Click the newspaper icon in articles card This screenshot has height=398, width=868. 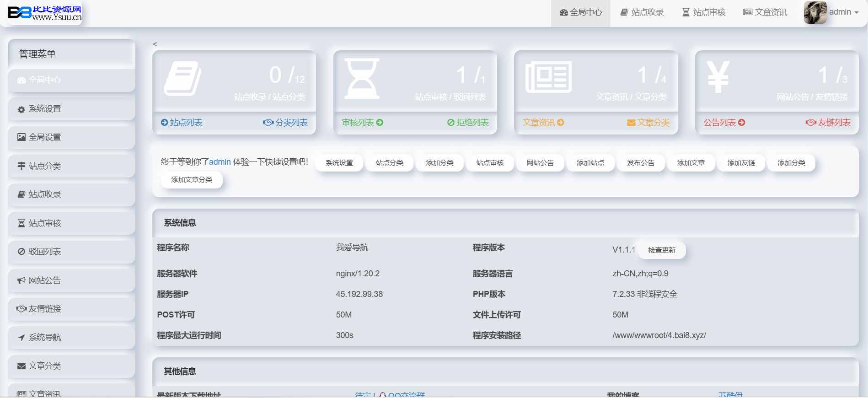(x=548, y=78)
